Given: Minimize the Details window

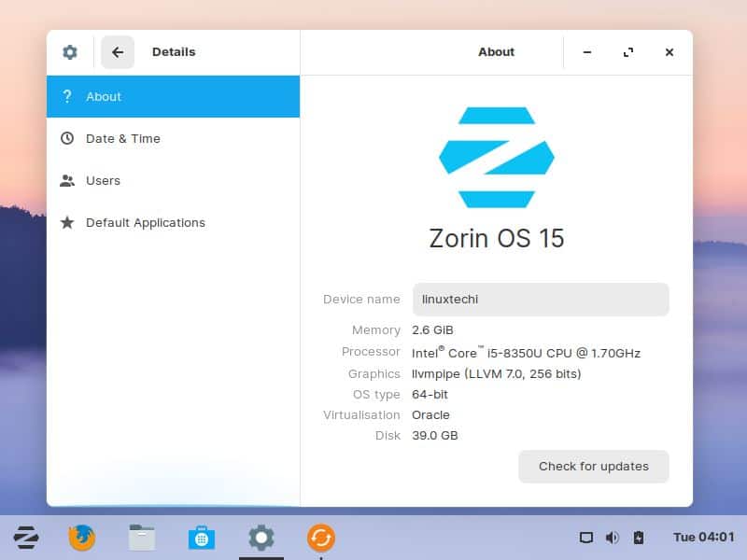Looking at the screenshot, I should [x=587, y=52].
